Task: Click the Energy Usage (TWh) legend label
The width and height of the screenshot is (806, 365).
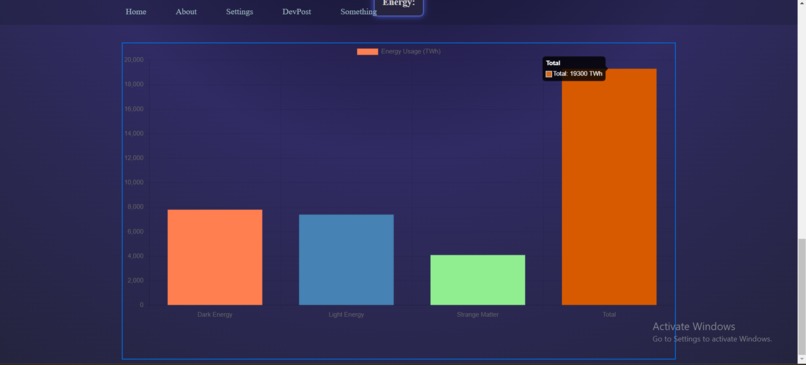Action: (411, 51)
